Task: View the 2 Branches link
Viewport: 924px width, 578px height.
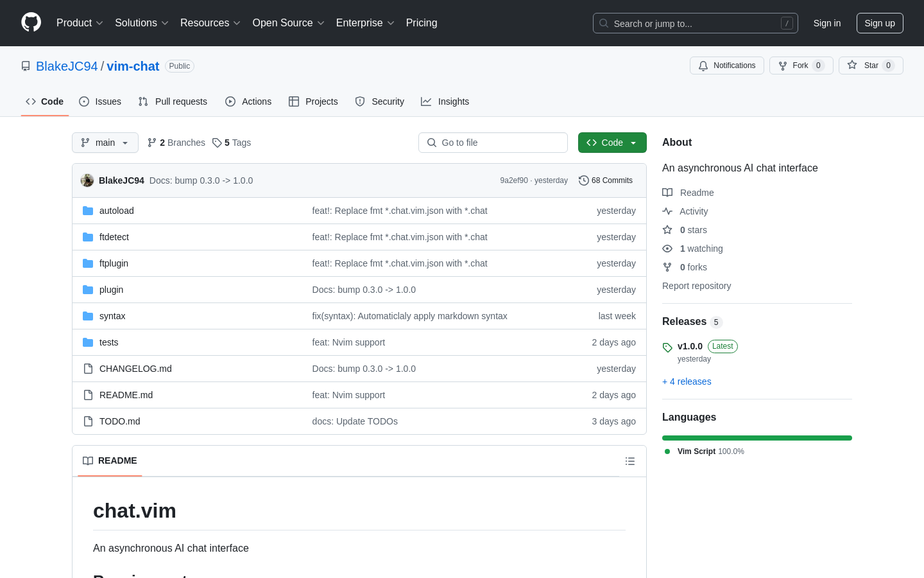Action: [x=176, y=143]
